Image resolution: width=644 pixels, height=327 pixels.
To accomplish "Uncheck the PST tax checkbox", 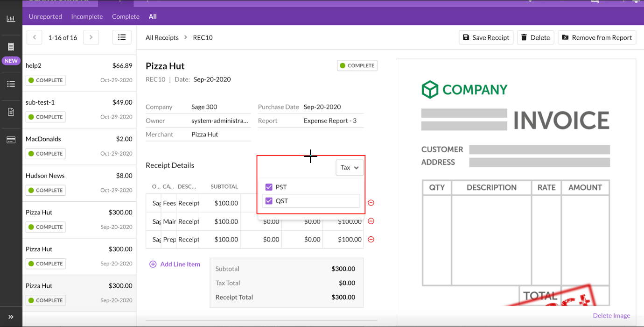I will click(x=269, y=187).
